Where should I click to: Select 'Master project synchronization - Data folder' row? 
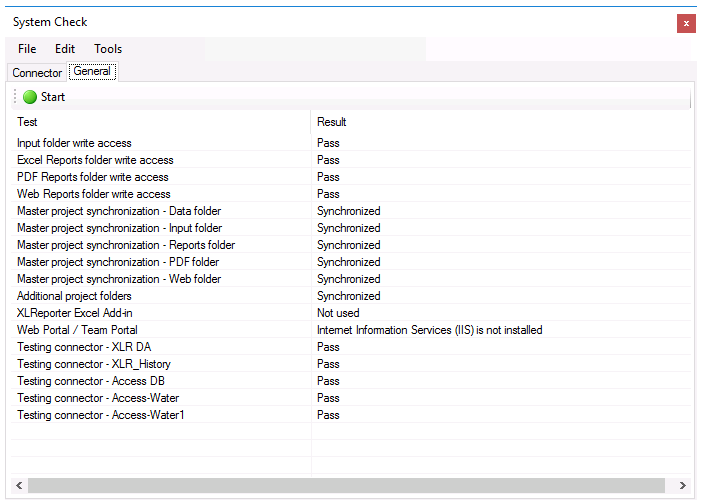coord(351,211)
